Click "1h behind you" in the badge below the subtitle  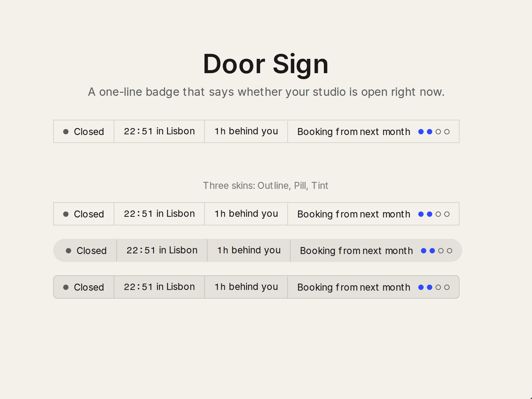[x=246, y=131]
